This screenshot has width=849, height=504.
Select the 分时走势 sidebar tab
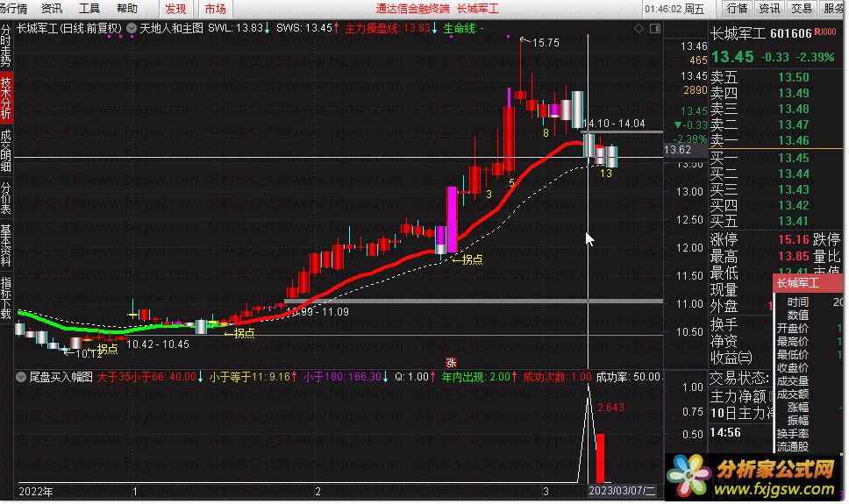point(6,46)
